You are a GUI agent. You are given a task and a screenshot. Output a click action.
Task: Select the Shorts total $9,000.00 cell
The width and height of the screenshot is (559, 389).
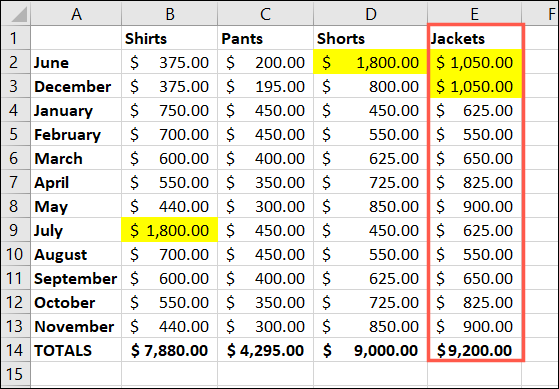click(370, 350)
